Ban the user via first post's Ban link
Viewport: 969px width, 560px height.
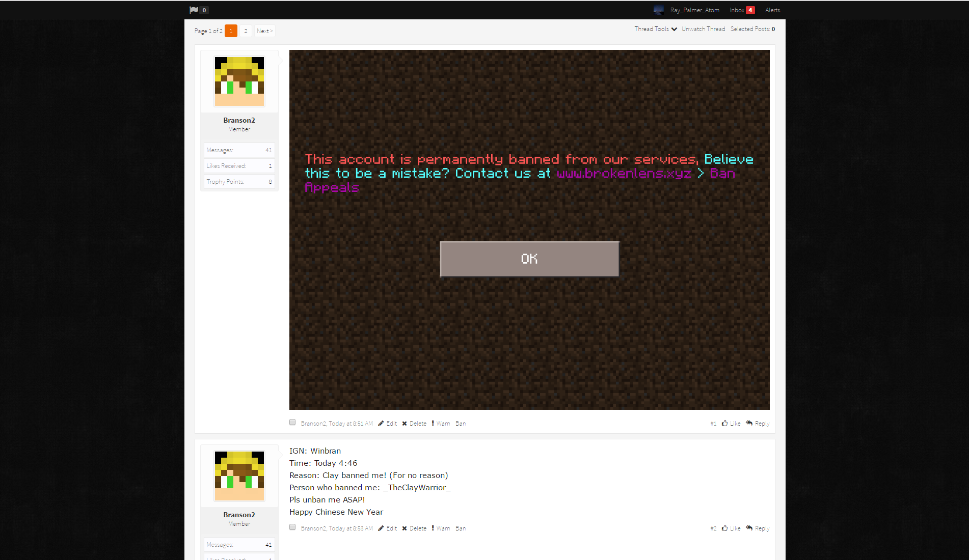pyautogui.click(x=461, y=424)
